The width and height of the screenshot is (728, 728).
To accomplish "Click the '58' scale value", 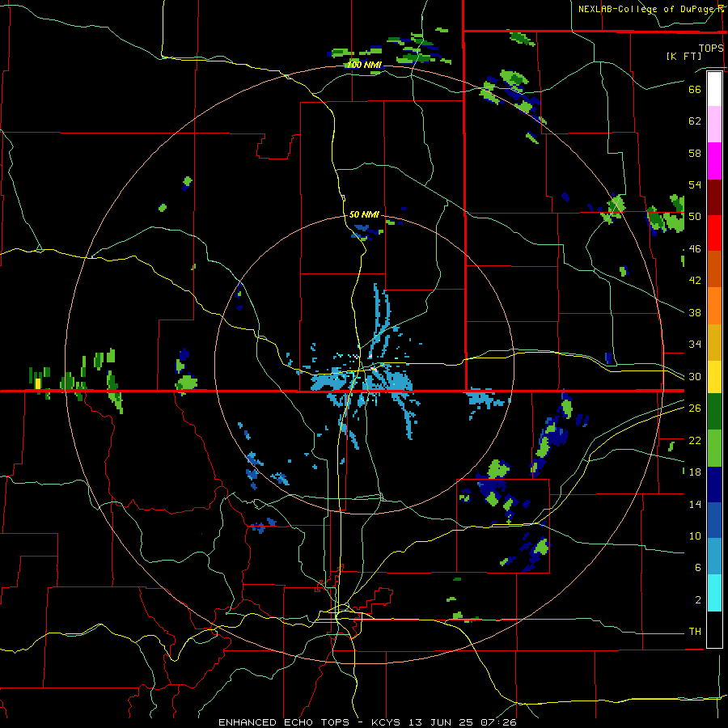I will coord(695,153).
